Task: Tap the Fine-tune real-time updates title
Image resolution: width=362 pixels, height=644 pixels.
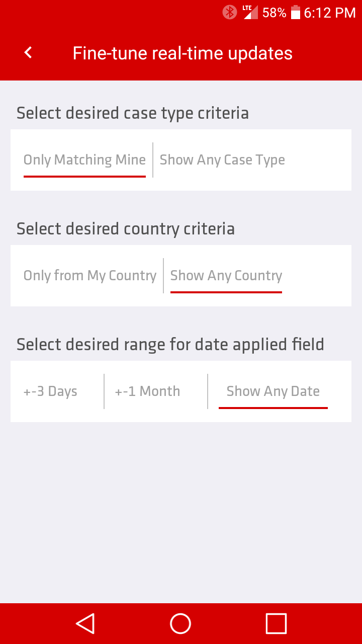Action: (x=183, y=53)
